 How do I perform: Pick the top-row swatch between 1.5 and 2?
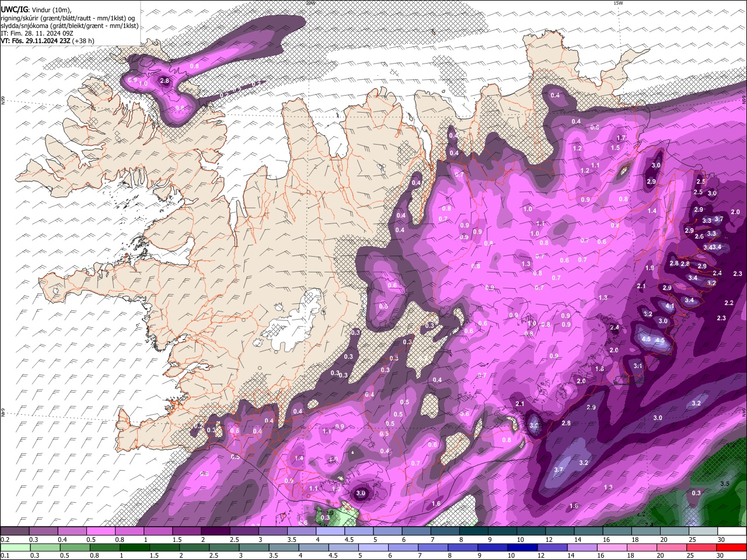click(x=187, y=531)
